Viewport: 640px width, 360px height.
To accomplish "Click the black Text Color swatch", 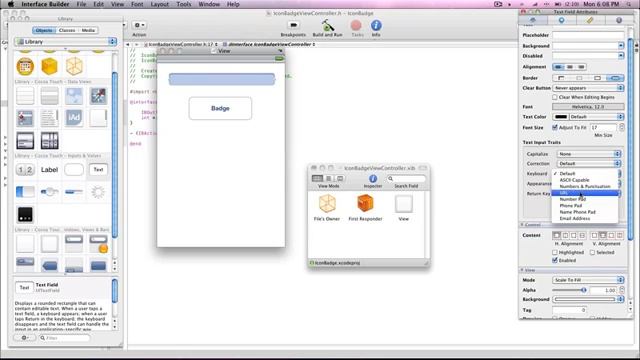I will [561, 117].
